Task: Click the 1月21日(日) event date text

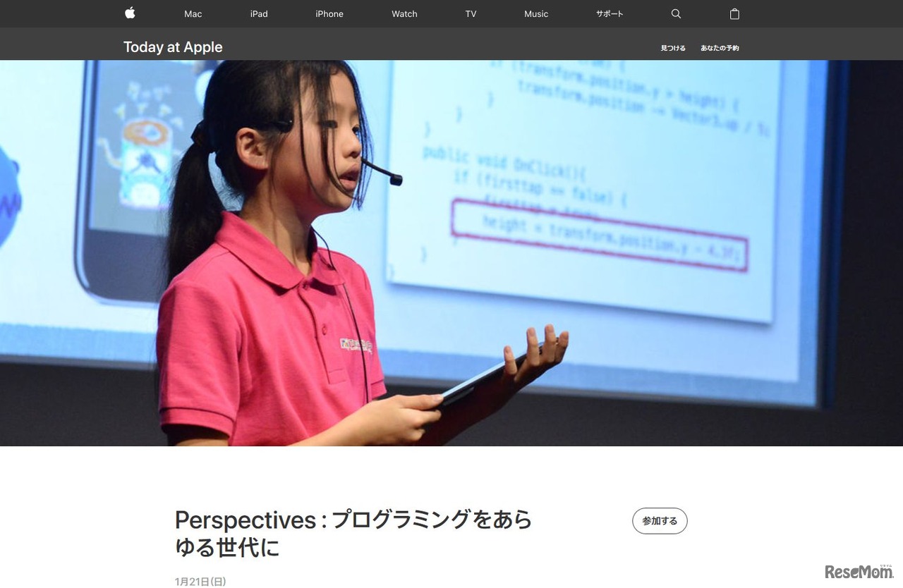Action: [x=200, y=581]
